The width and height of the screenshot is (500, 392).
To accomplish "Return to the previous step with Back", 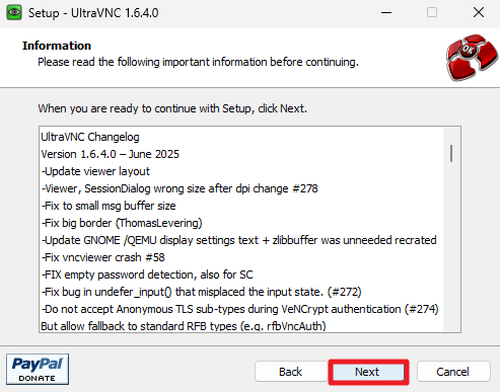I will [x=290, y=372].
